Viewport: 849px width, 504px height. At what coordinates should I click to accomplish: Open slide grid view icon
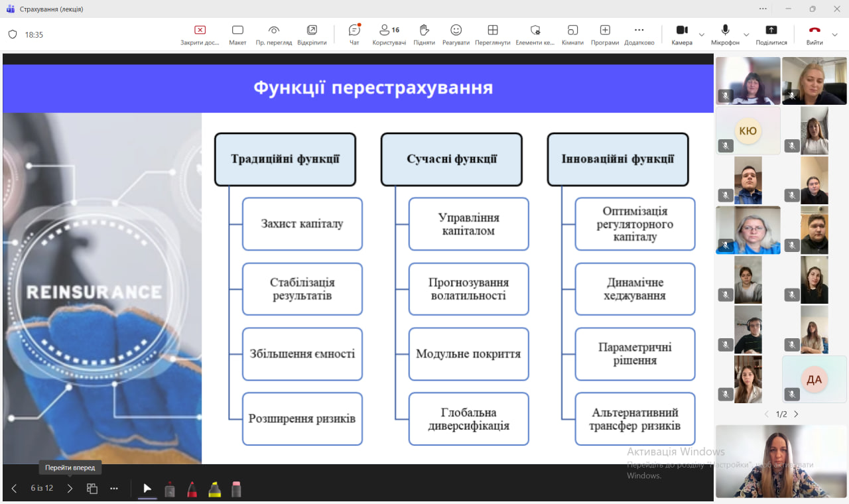(x=92, y=489)
